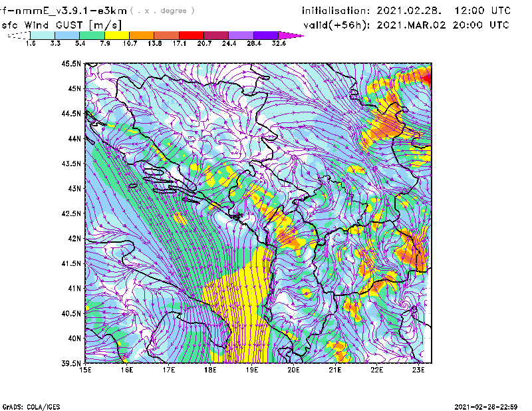Click the '44N' latitude label
532x411 pixels.
[x=74, y=138]
